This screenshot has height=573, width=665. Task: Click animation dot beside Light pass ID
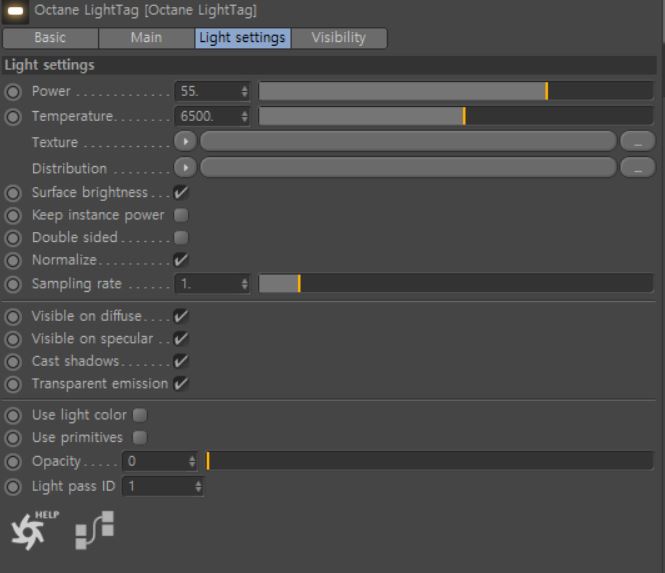click(x=13, y=487)
